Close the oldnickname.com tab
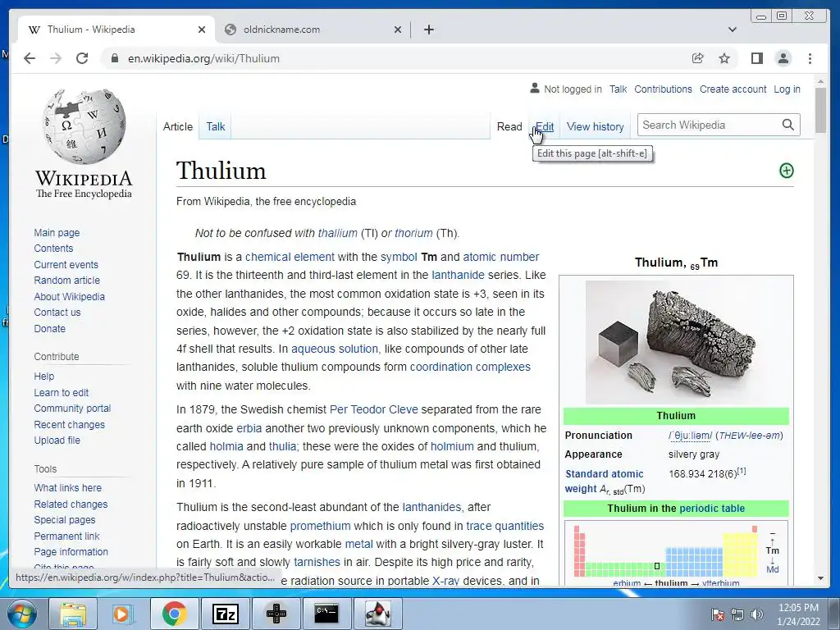Viewport: 840px width, 630px height. pyautogui.click(x=398, y=30)
